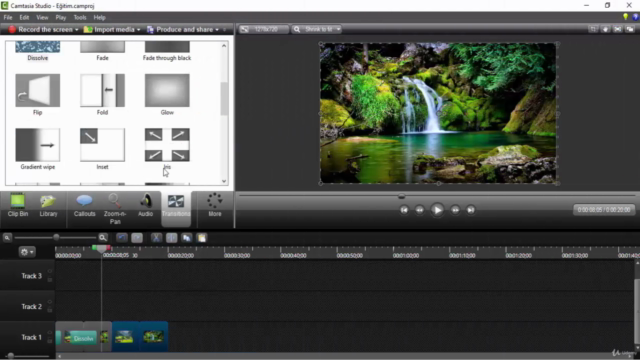Viewport: 640px width, 360px height.
Task: Open the File menu
Action: (x=8, y=18)
